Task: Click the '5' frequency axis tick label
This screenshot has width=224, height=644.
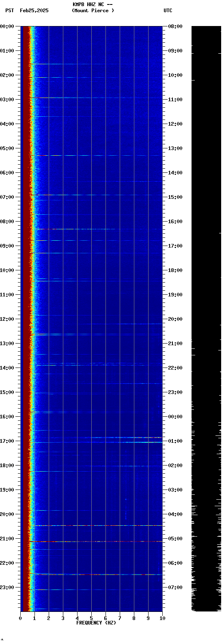Action: point(91,618)
